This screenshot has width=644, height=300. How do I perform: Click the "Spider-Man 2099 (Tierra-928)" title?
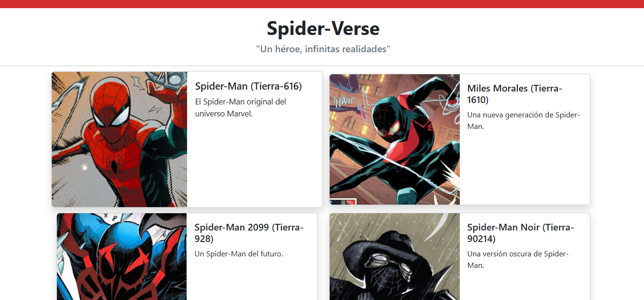(249, 233)
